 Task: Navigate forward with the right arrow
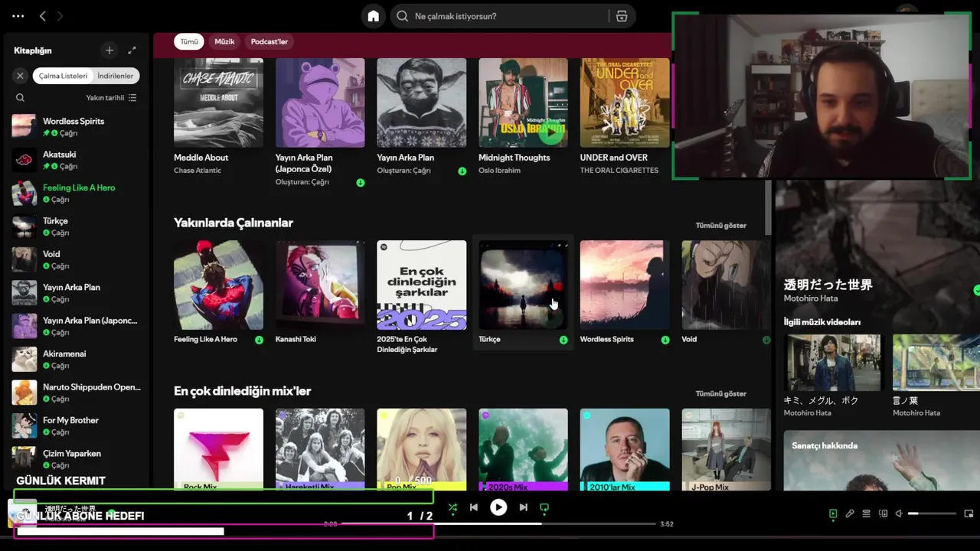point(60,16)
